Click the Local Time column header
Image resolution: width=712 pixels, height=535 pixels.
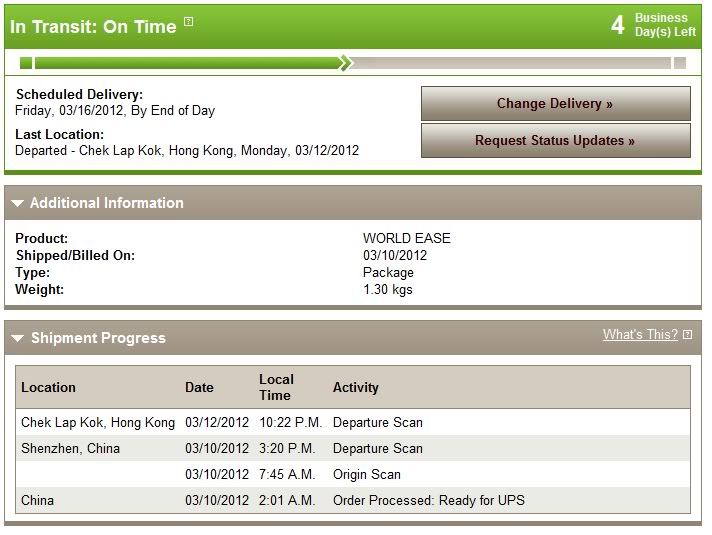[x=276, y=387]
